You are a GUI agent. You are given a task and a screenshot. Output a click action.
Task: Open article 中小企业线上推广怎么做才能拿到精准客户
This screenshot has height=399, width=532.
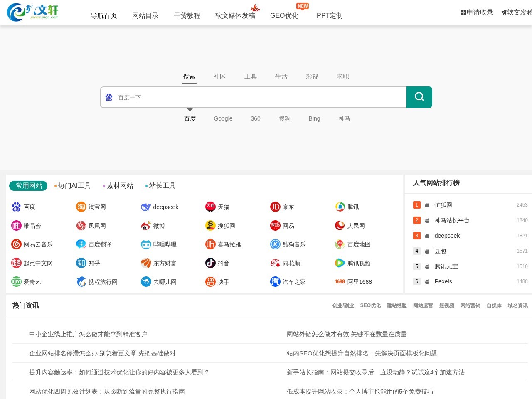pyautogui.click(x=88, y=334)
